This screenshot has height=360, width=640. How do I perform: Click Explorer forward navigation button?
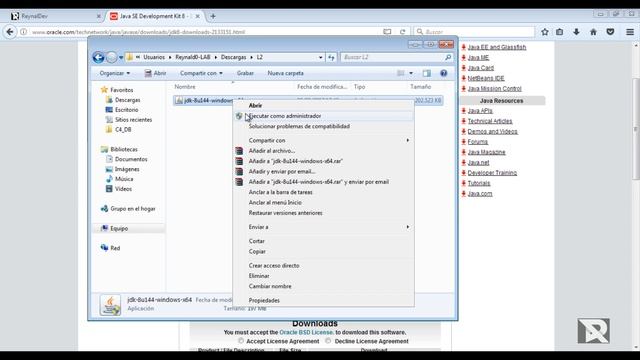111,58
